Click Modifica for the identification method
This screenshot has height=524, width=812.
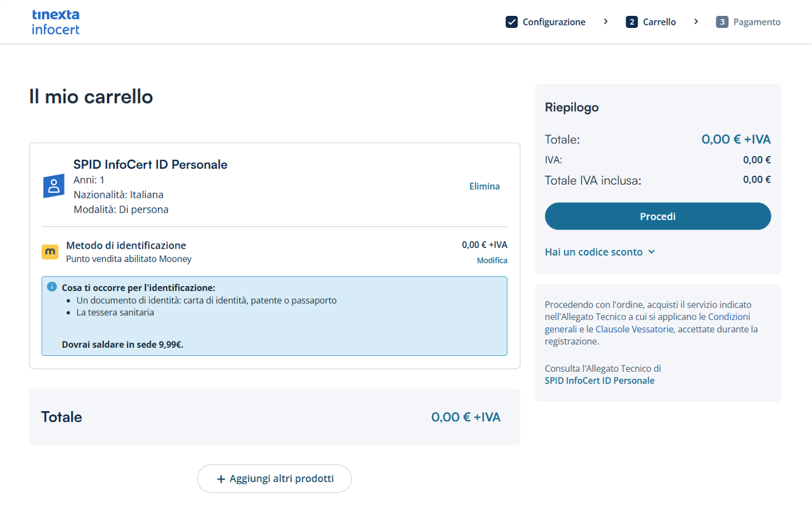tap(492, 261)
